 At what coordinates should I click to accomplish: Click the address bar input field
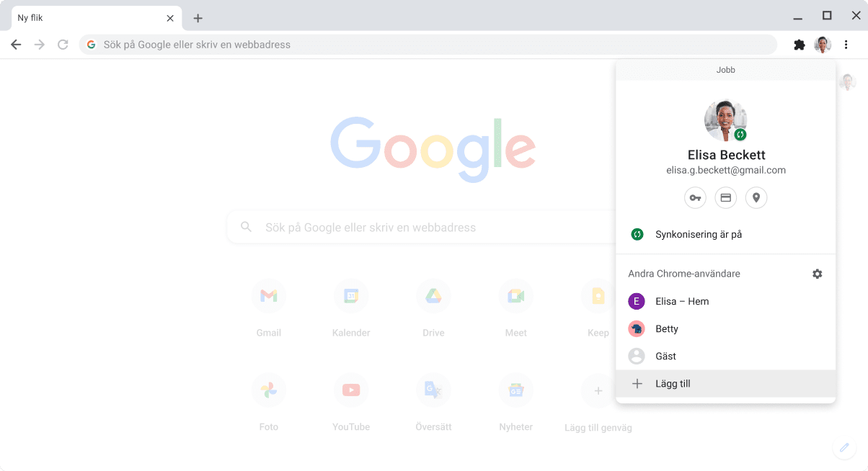(x=433, y=45)
